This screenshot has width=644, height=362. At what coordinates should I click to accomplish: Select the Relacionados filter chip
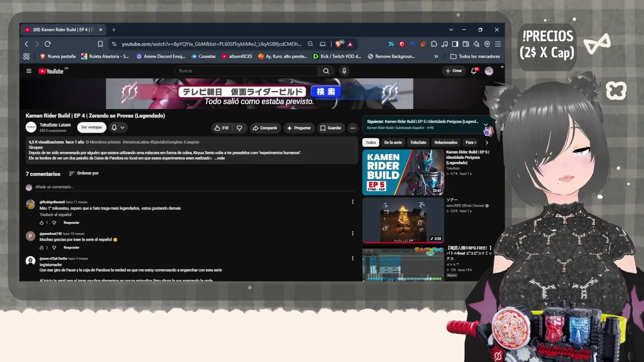coord(446,143)
